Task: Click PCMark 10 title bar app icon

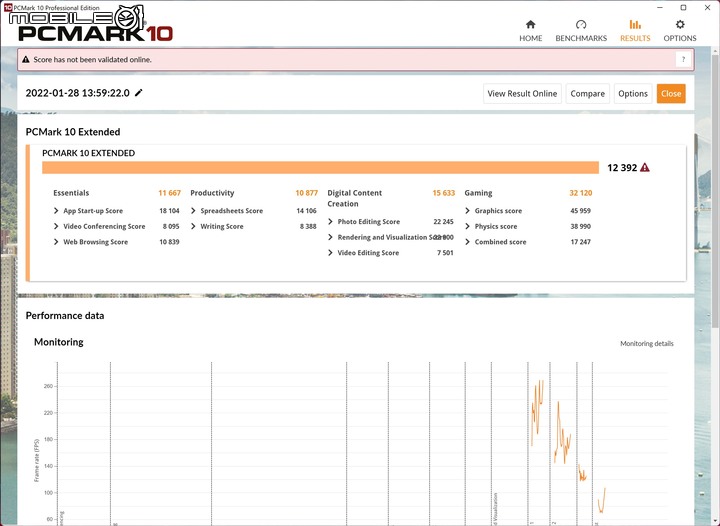Action: tap(7, 7)
